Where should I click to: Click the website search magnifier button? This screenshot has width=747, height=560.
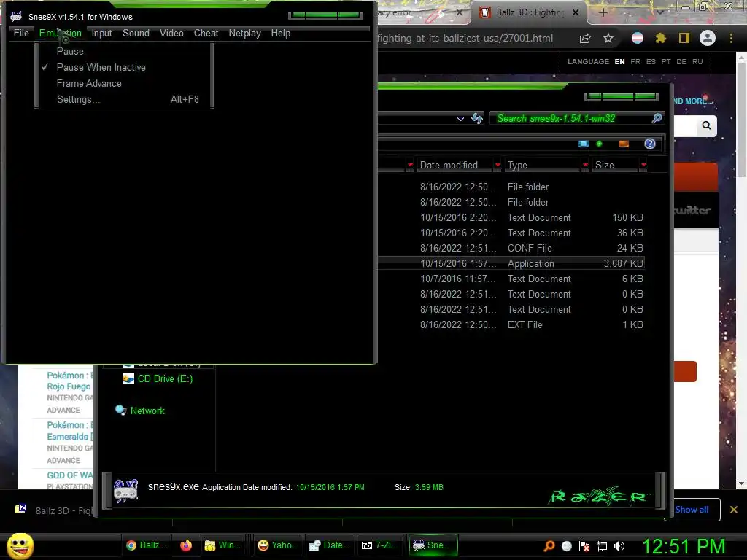tap(706, 125)
